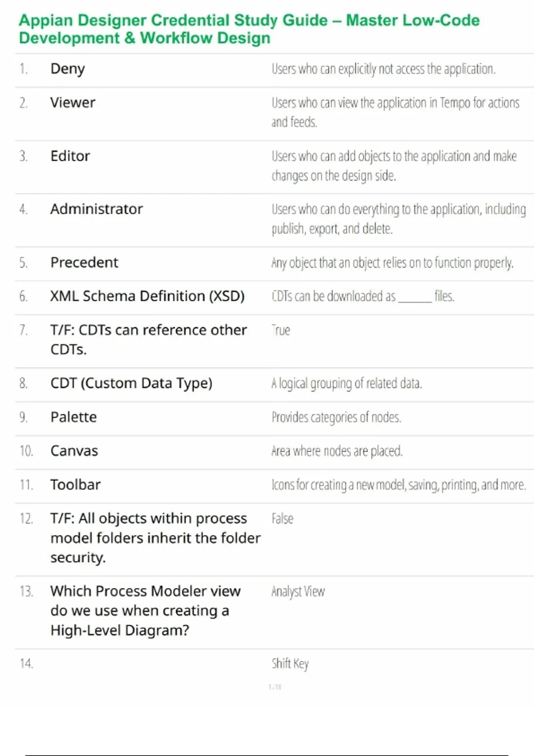Click the "Shift Key" answer text
Screen dimensions: 534x756
tap(290, 664)
